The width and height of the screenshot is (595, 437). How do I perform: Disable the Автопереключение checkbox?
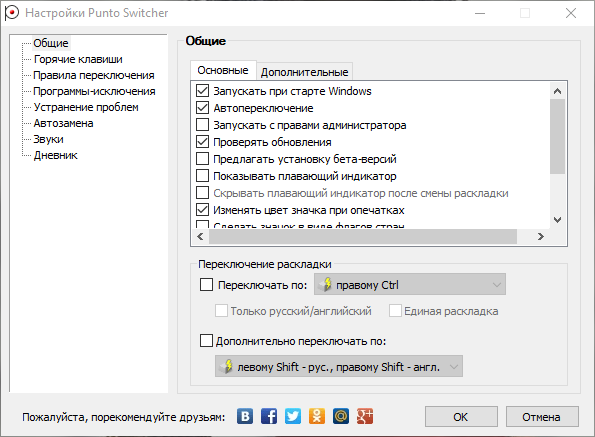pos(202,108)
